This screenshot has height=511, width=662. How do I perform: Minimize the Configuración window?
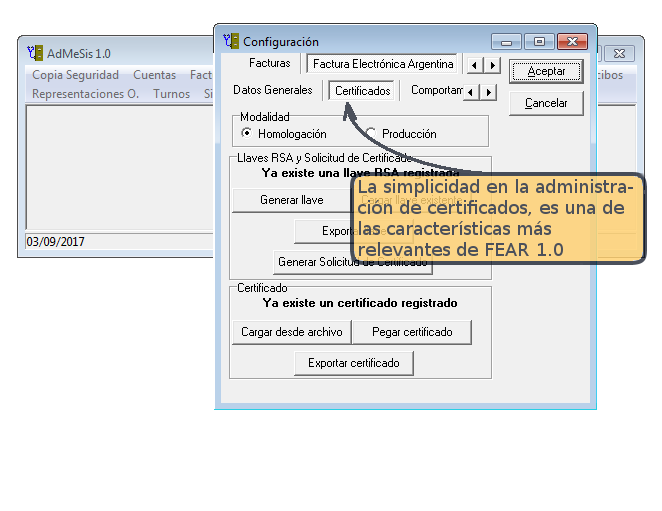[507, 42]
